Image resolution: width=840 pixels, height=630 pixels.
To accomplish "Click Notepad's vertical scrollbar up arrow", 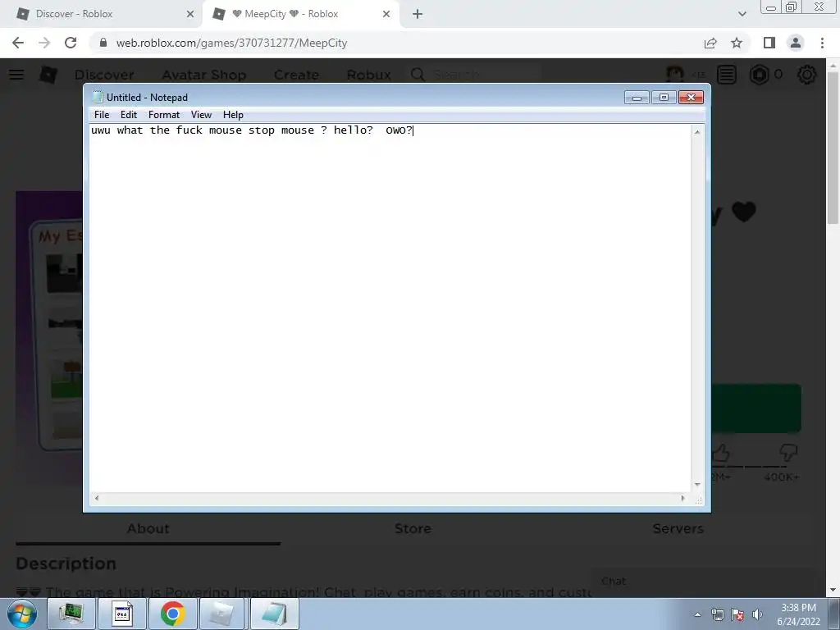I will 697,132.
